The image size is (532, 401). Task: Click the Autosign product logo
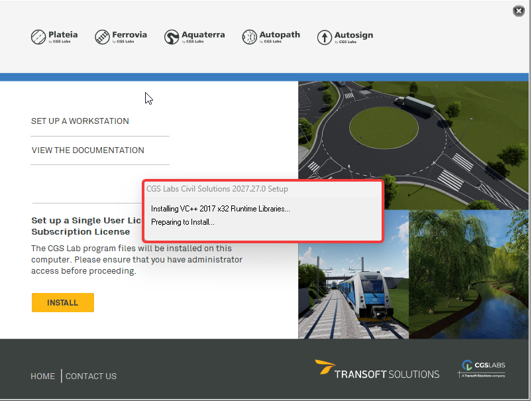click(345, 37)
